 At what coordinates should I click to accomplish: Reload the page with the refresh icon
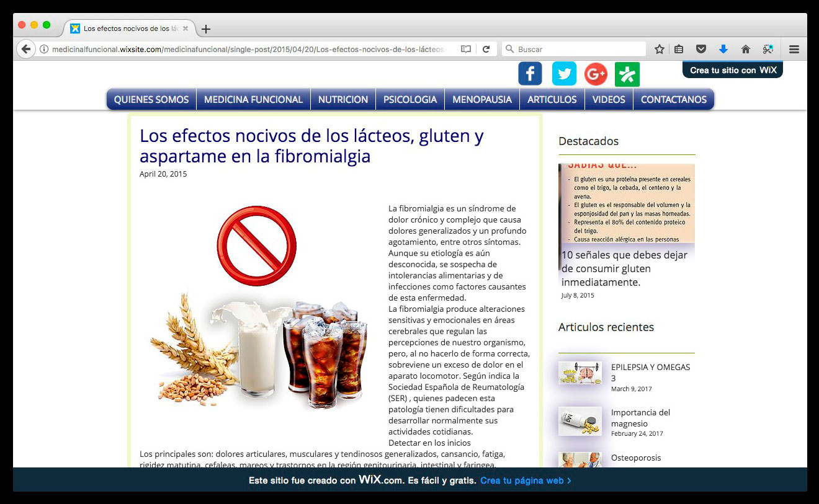pos(486,49)
